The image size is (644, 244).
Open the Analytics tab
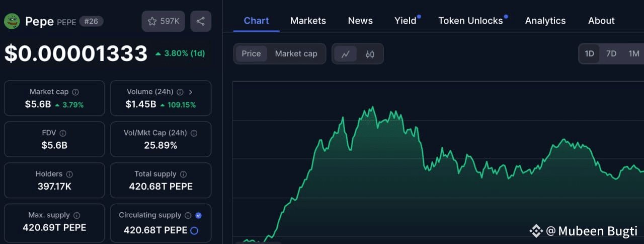[545, 21]
